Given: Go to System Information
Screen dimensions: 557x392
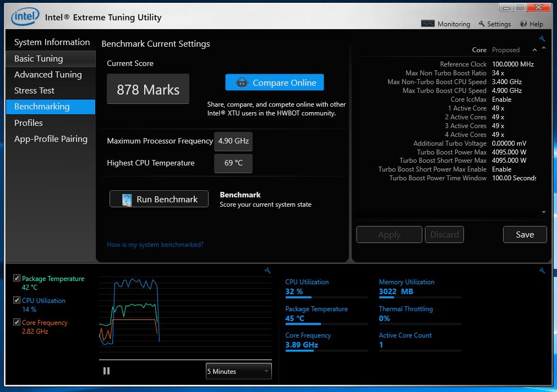Looking at the screenshot, I should [51, 42].
